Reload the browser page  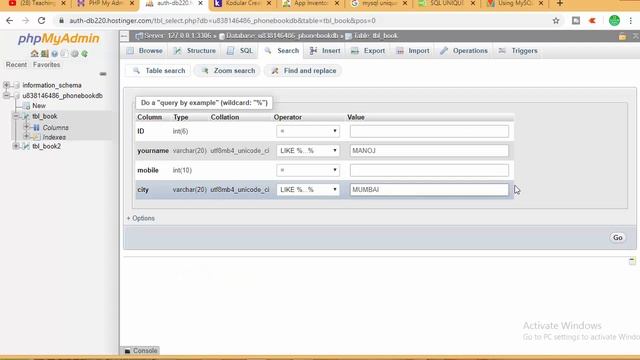(x=41, y=20)
